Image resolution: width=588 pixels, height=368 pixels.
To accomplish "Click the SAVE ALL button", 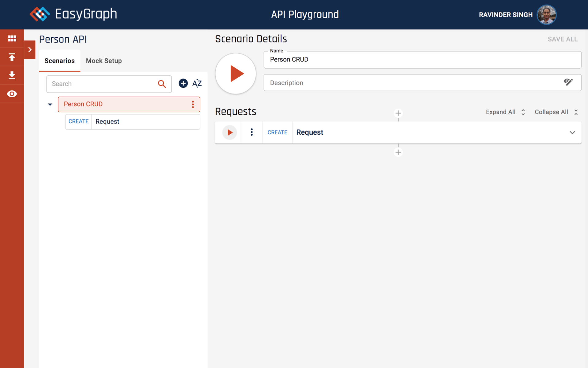I will (562, 39).
